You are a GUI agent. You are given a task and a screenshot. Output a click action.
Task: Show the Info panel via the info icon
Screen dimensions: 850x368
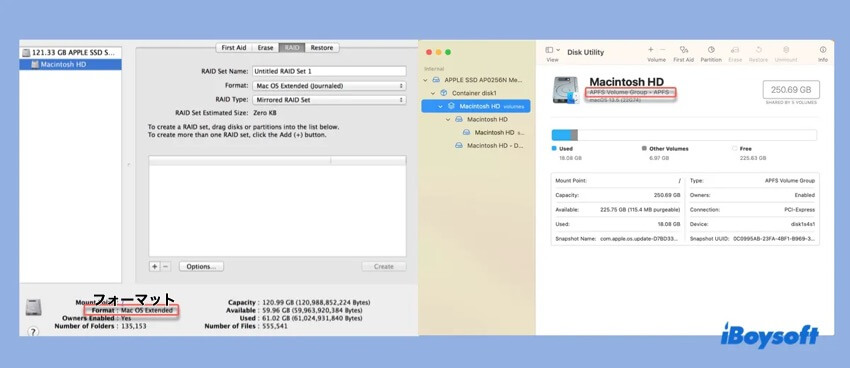823,50
